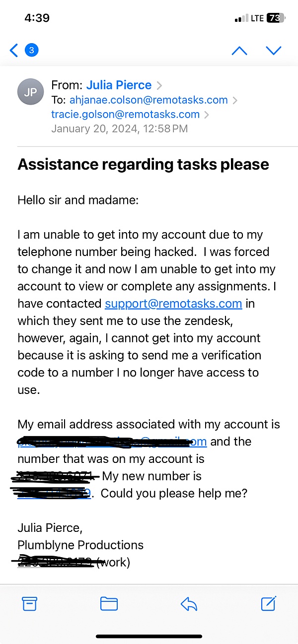Go to previous message with up arrow
This screenshot has width=298, height=644.
(239, 50)
